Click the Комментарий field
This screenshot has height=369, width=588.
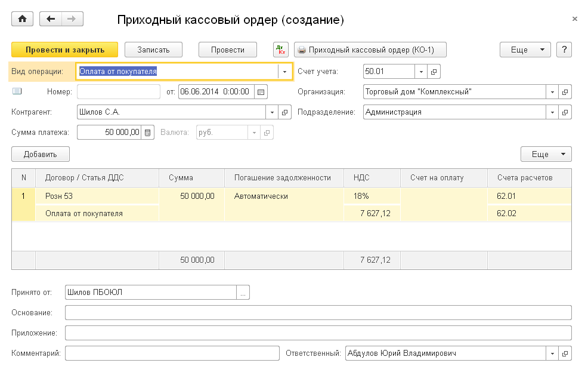[x=172, y=353]
